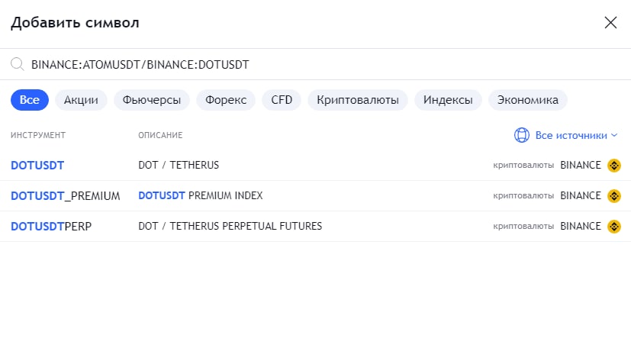Show only Криптовалюты symbols
The width and height of the screenshot is (631, 364).
pos(358,100)
